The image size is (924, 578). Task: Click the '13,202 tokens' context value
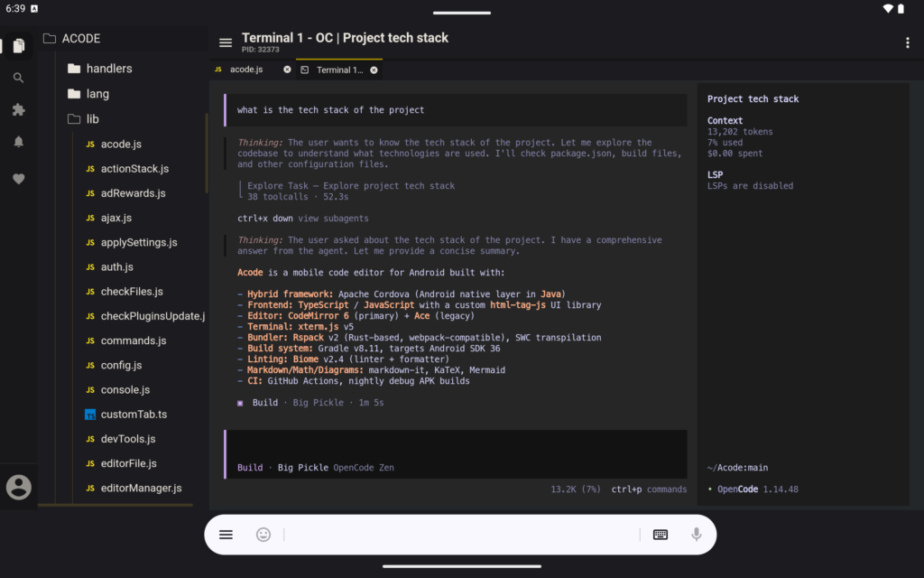pyautogui.click(x=740, y=132)
